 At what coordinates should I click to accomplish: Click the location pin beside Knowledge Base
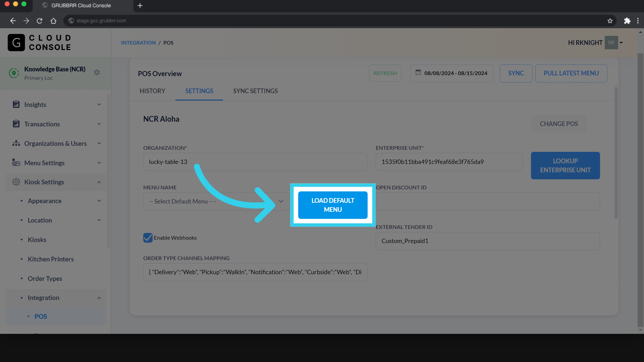[14, 73]
